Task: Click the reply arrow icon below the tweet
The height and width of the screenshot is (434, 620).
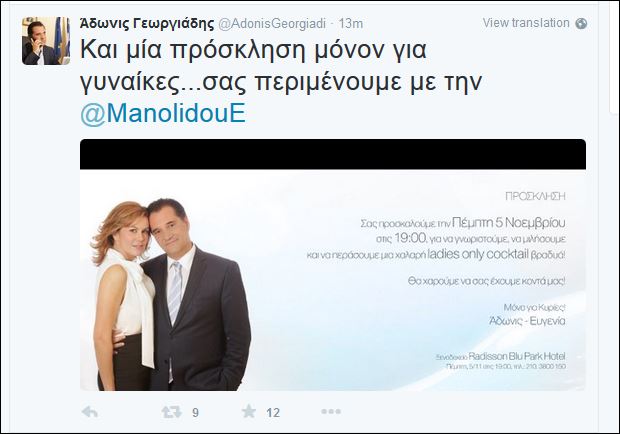Action: [90, 412]
